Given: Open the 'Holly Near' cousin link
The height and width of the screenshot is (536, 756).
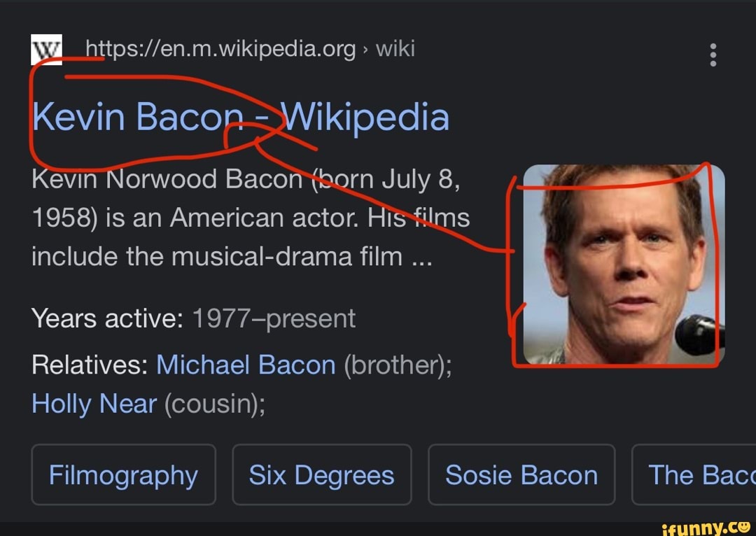Looking at the screenshot, I should 94,403.
